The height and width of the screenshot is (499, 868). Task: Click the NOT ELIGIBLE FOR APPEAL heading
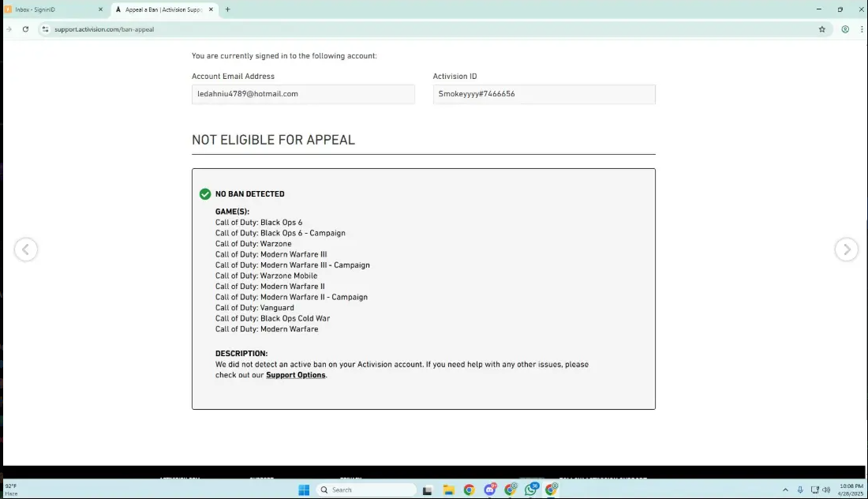(274, 140)
